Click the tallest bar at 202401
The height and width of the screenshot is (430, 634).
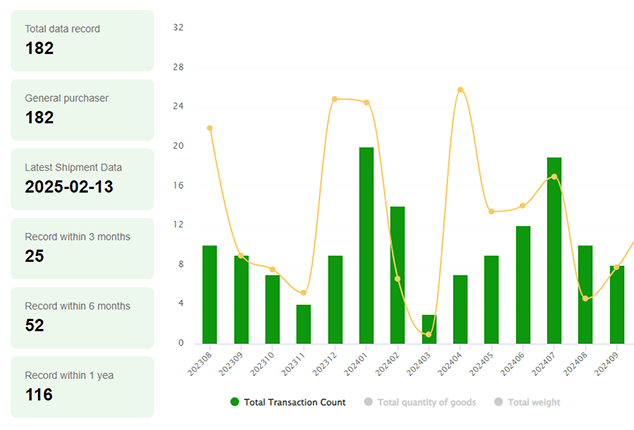[x=366, y=246]
